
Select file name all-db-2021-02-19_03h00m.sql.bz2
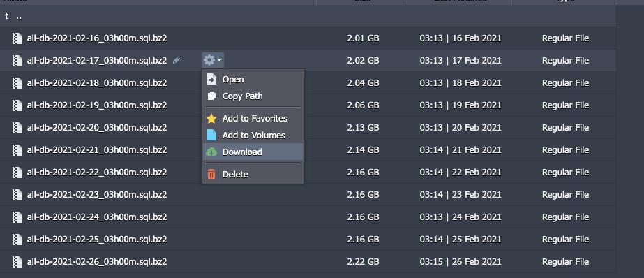97,105
